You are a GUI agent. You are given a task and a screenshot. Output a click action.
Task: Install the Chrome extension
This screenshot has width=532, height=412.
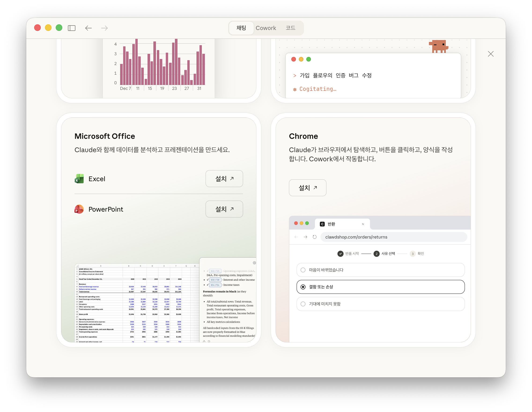coord(307,188)
